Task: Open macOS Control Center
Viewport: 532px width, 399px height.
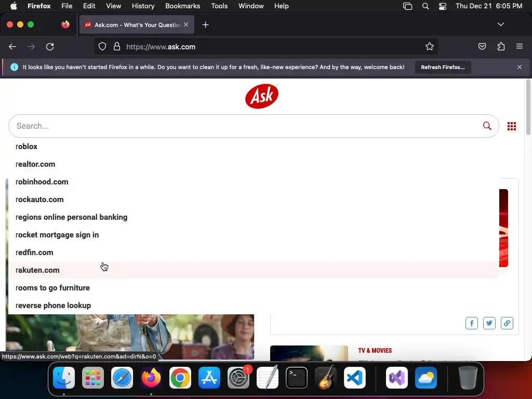Action: tap(443, 6)
